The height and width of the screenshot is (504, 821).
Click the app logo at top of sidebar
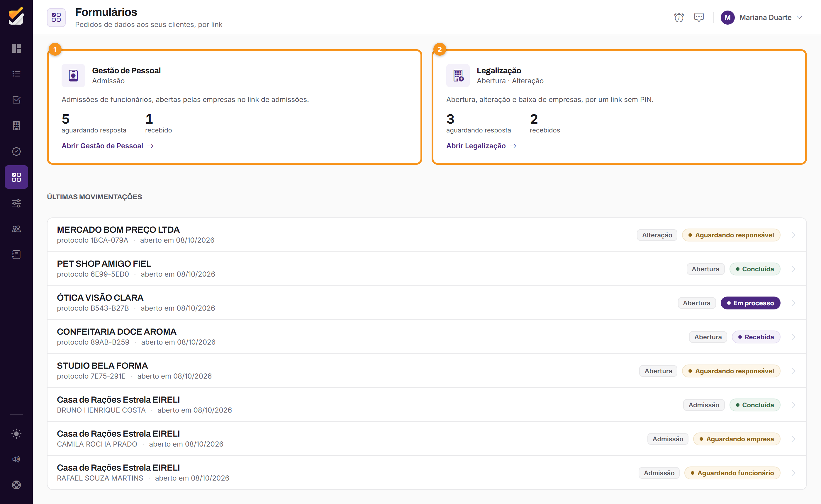[16, 16]
